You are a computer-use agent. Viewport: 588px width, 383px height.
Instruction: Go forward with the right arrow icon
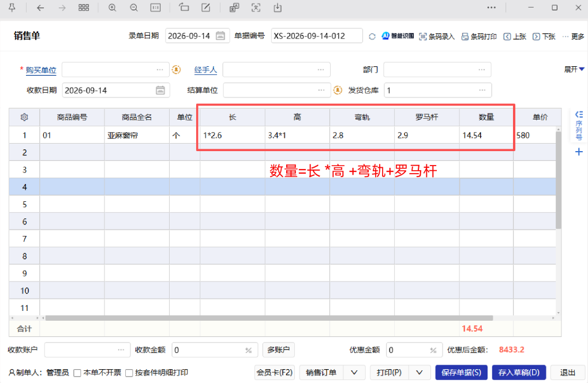(x=62, y=7)
